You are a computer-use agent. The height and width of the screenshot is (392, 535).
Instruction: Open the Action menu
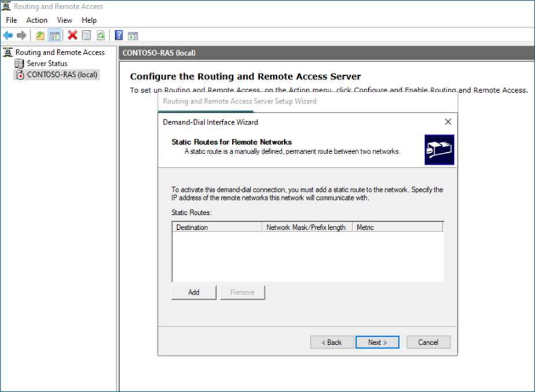pyautogui.click(x=36, y=20)
